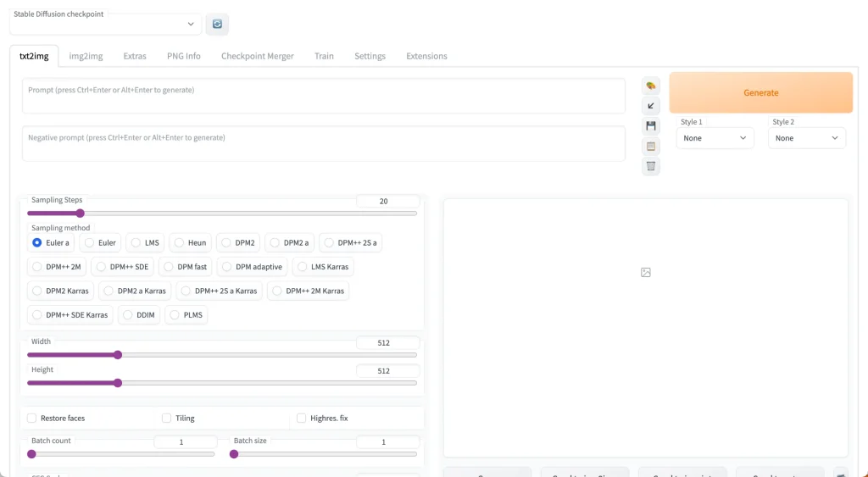Screen dimensions: 868x477
Task: Click the trash can icon to clear the prompt
Action: pos(651,166)
